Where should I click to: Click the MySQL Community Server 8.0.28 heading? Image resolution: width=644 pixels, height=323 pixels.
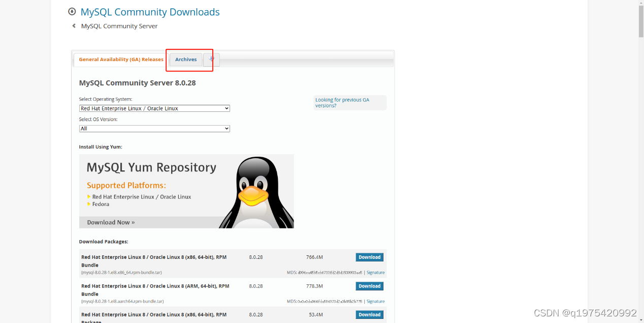[138, 83]
